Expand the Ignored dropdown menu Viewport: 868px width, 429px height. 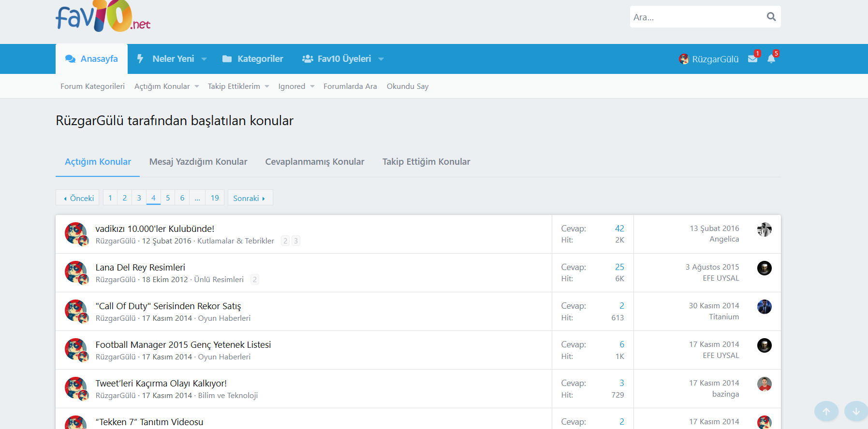pyautogui.click(x=312, y=86)
